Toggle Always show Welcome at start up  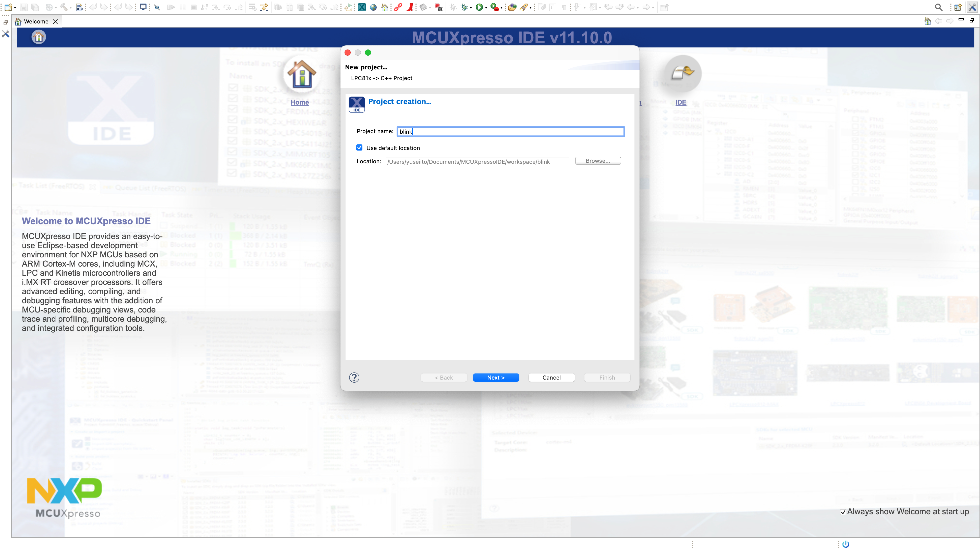(x=843, y=512)
